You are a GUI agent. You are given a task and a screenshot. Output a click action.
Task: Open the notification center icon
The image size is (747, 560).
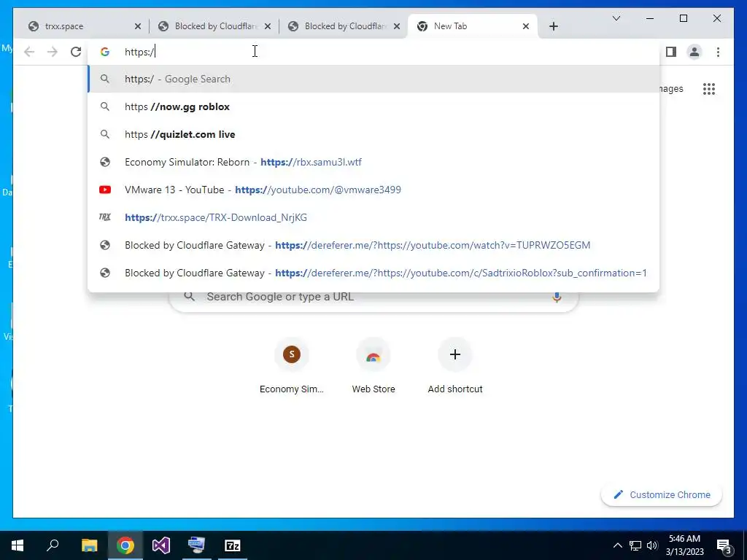pos(724,545)
